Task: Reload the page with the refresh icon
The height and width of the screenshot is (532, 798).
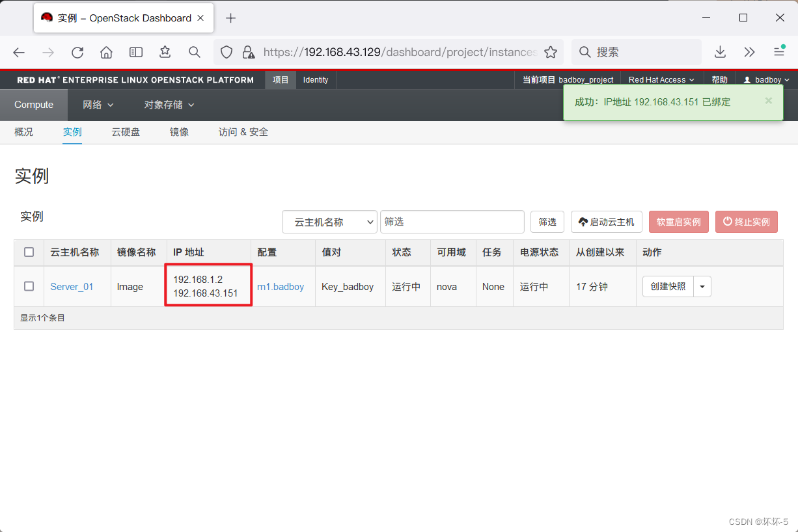Action: (x=77, y=53)
